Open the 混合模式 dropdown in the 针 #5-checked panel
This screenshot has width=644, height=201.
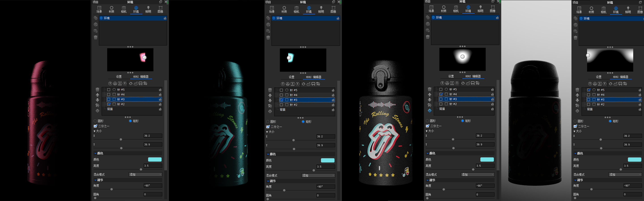click(x=625, y=175)
